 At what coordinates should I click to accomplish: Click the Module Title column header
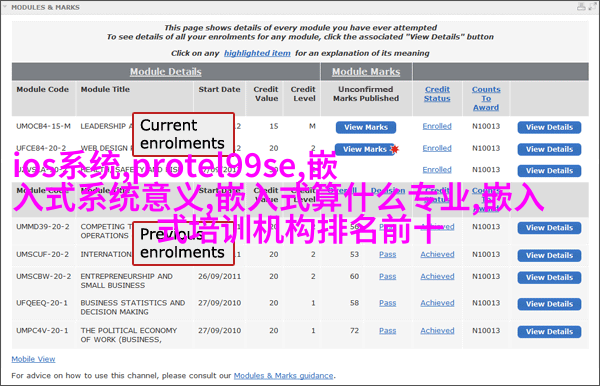pos(105,89)
